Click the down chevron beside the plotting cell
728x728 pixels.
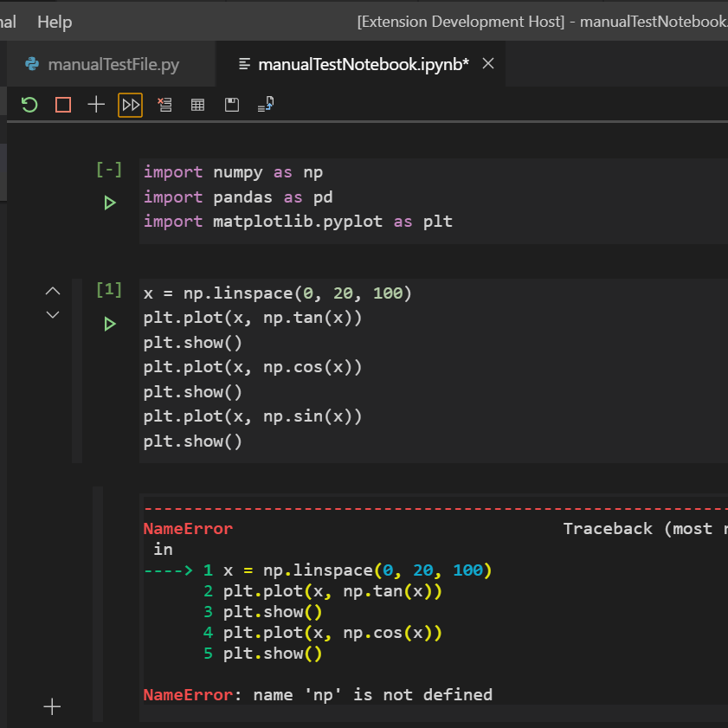pos(52,315)
